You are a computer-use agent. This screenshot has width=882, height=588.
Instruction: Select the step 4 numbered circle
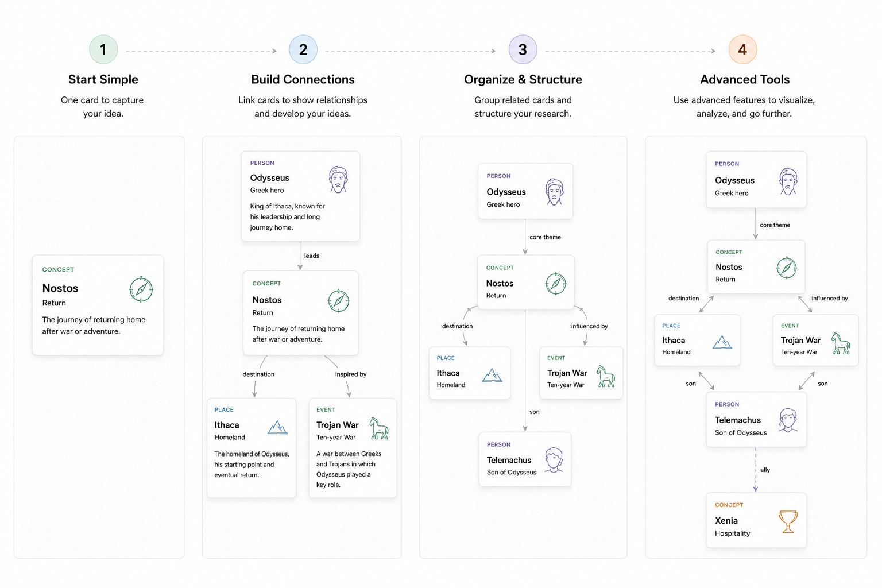pyautogui.click(x=742, y=50)
